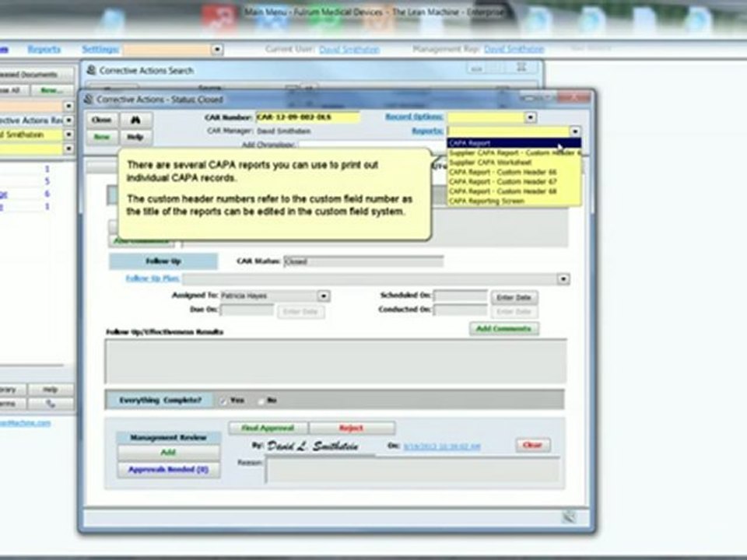Screen dimensions: 747x560
Task: Open the Follow Up Plan dropdown
Action: [563, 279]
